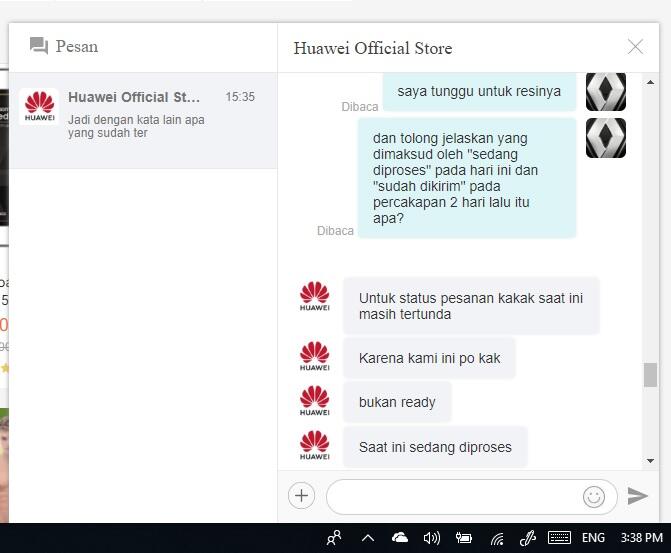Screen dimensions: 671x553
Task: Click the 3:38 PM taskbar clock
Action: pos(641,538)
